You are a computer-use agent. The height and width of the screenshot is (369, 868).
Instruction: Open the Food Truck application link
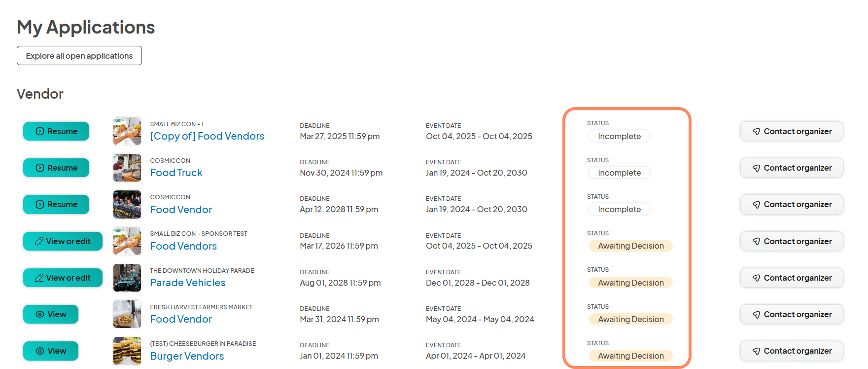click(x=176, y=173)
